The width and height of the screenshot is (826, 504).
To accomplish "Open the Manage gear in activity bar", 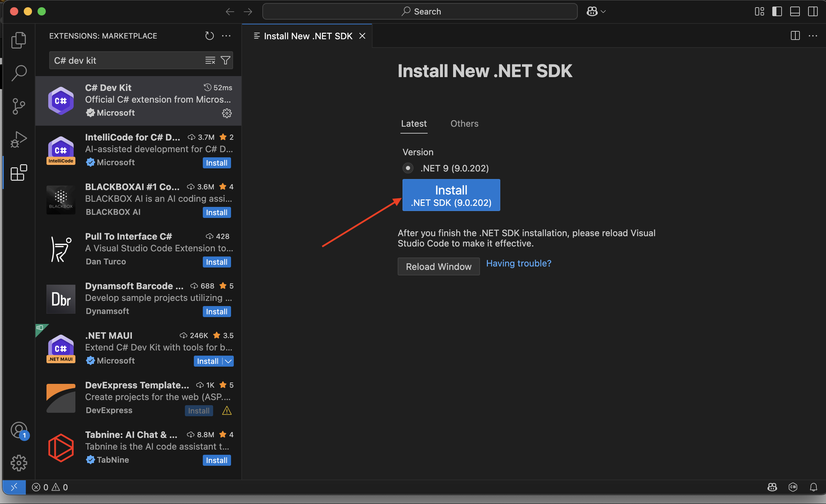I will click(x=19, y=463).
